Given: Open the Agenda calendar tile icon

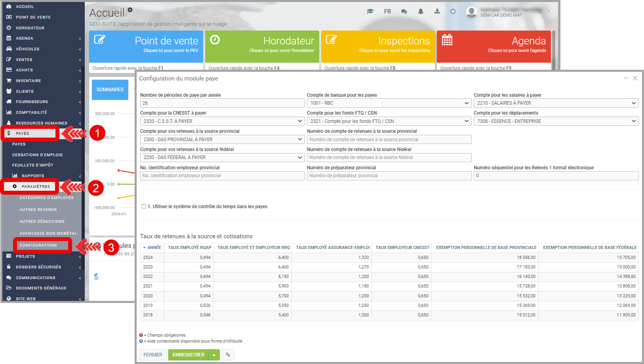Looking at the screenshot, I should pos(447,40).
